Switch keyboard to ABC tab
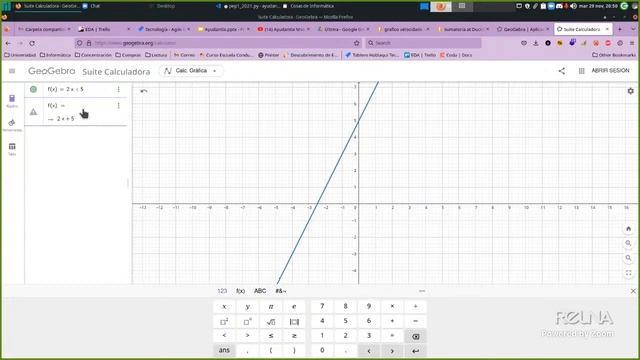This screenshot has width=640, height=360. point(260,291)
